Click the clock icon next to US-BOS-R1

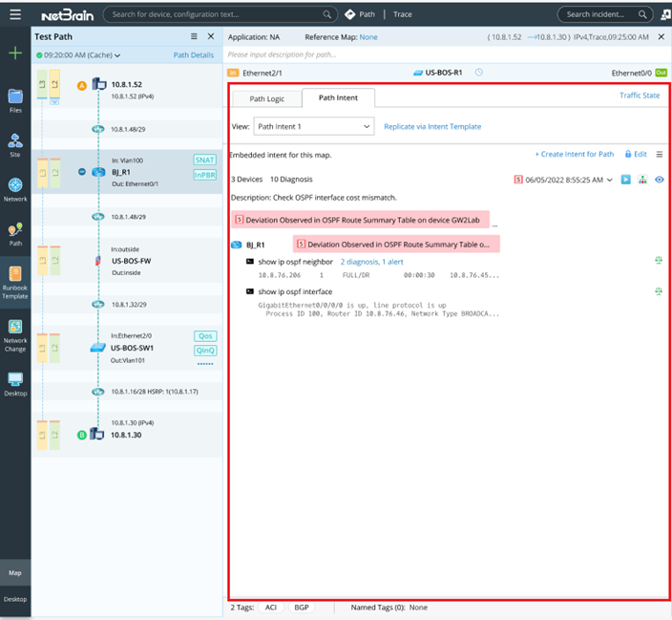click(x=479, y=72)
